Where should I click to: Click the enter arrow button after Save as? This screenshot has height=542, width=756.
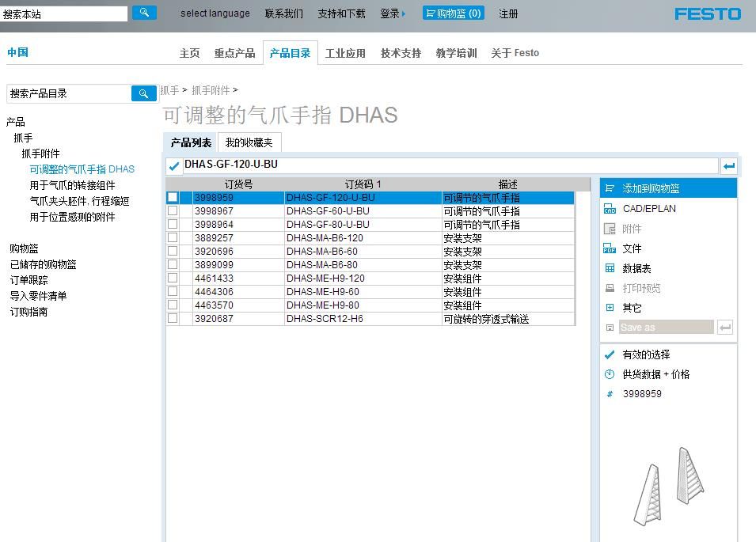[725, 328]
